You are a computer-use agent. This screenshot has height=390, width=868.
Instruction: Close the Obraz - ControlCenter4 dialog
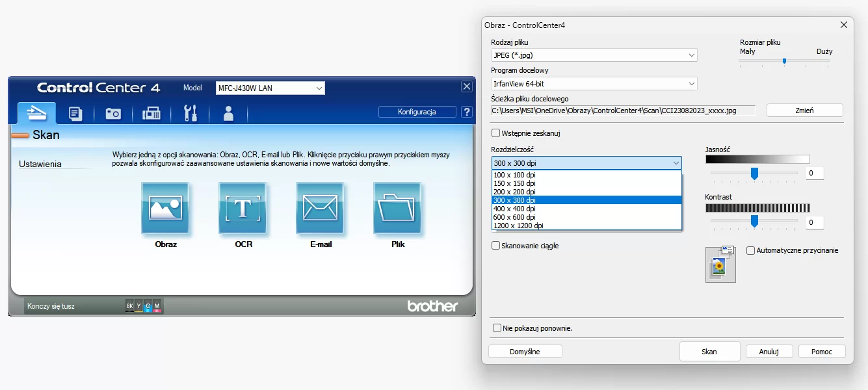(844, 25)
